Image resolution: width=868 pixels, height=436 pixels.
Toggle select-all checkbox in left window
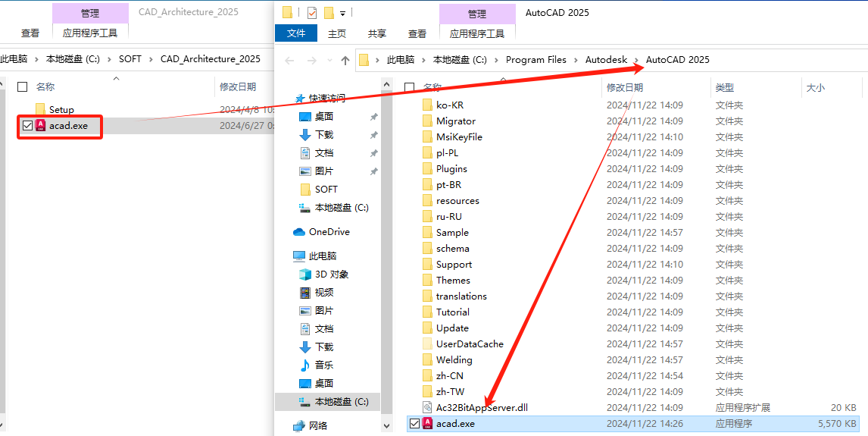click(22, 86)
